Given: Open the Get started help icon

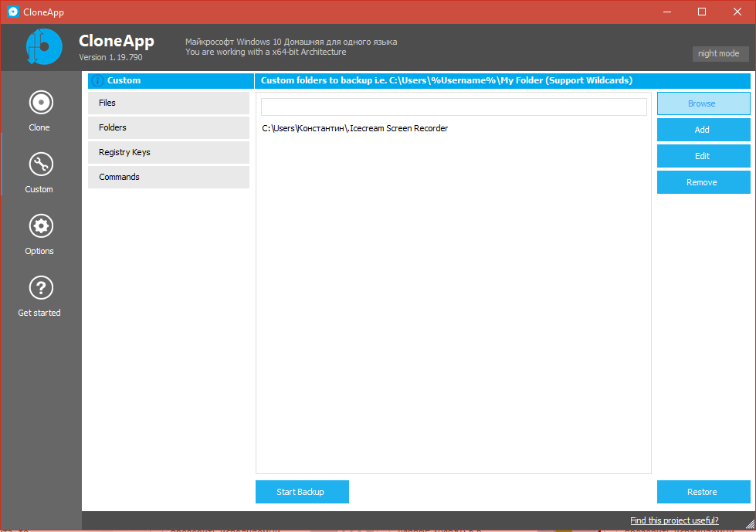Looking at the screenshot, I should pos(41,288).
